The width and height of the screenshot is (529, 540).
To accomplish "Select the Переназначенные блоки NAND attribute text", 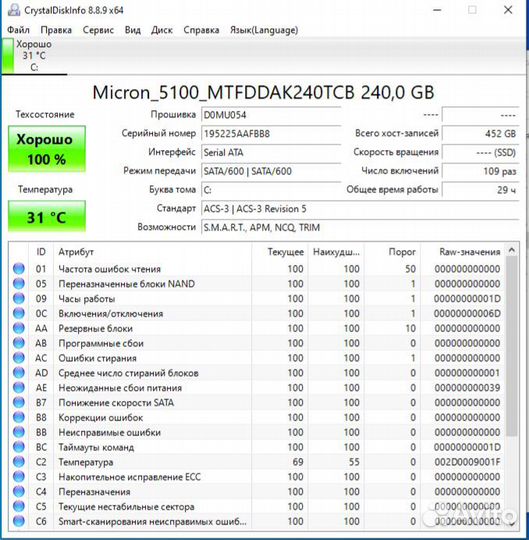I will point(126,283).
